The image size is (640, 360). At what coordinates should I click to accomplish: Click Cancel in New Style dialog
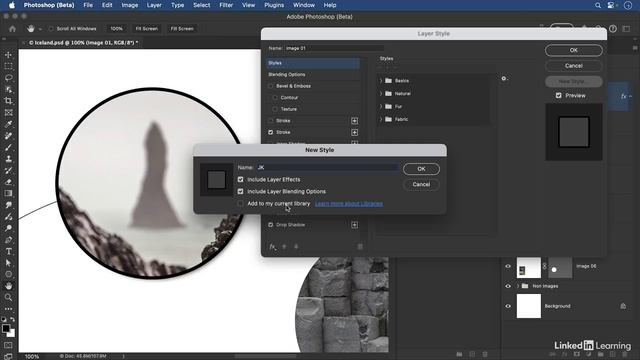(x=421, y=184)
